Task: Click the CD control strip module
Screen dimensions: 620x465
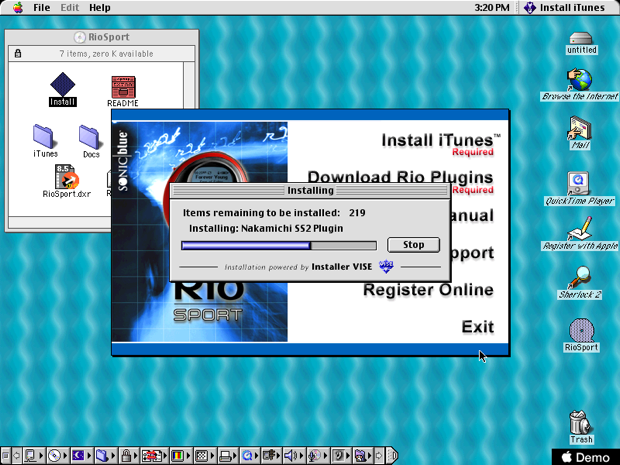Action: (x=55, y=456)
